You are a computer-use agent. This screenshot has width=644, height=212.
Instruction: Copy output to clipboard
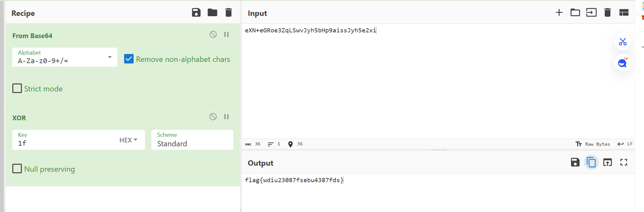(x=591, y=162)
